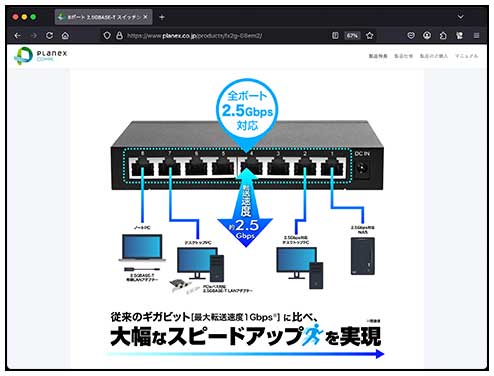494x376 pixels.
Task: Click the Planex Comm logo
Action: tap(40, 56)
